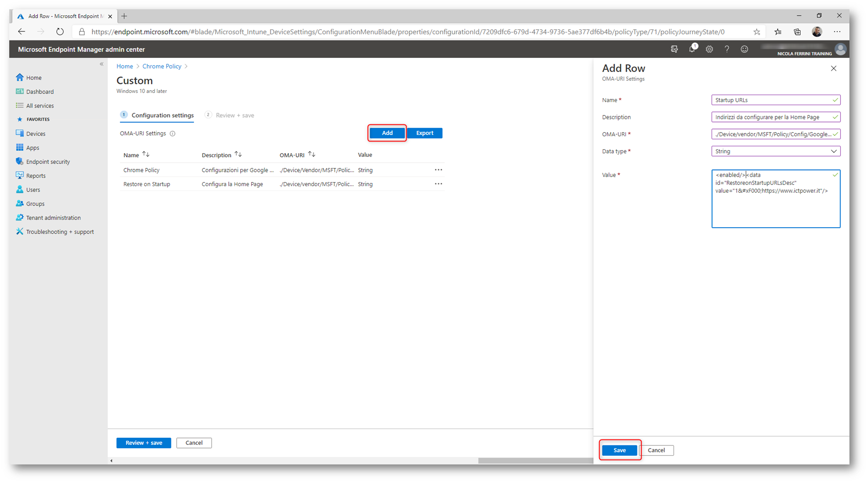
Task: Open a new browser tab
Action: pos(124,16)
